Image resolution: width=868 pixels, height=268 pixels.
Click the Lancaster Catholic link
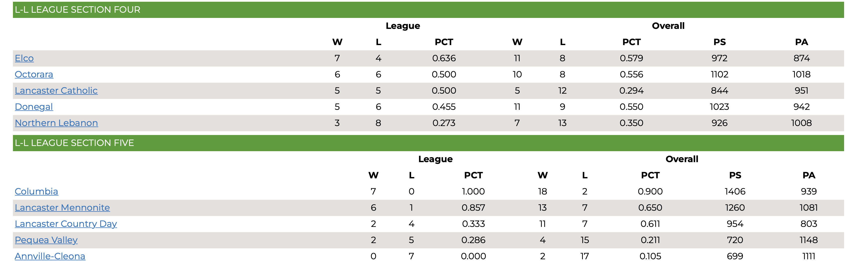[x=56, y=91]
